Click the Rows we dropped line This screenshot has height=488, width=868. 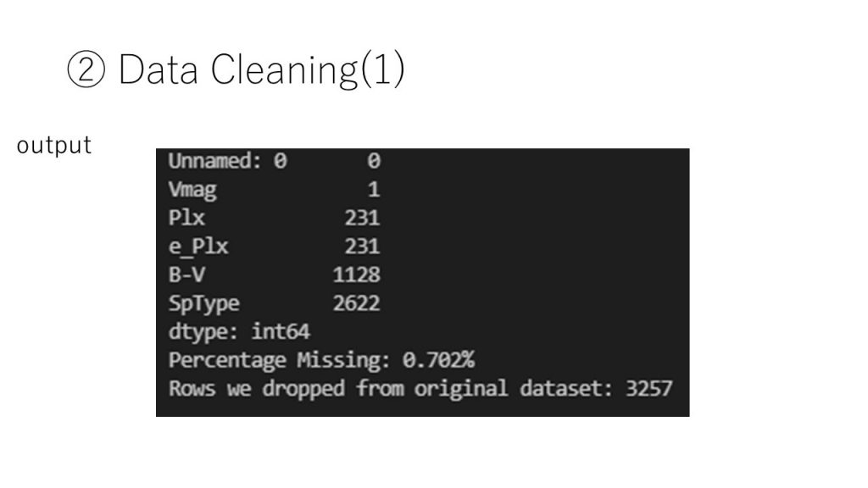tap(420, 388)
